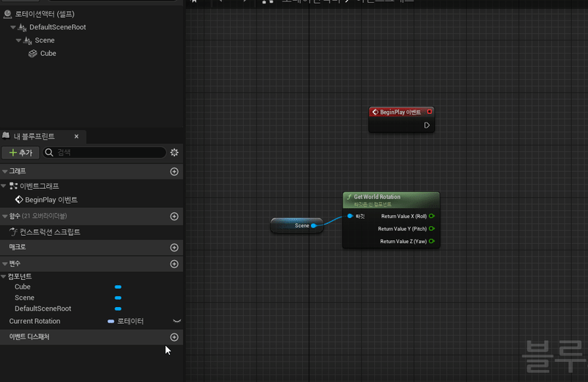Click the Scene getter node output pin
588x382 pixels.
[x=314, y=226]
